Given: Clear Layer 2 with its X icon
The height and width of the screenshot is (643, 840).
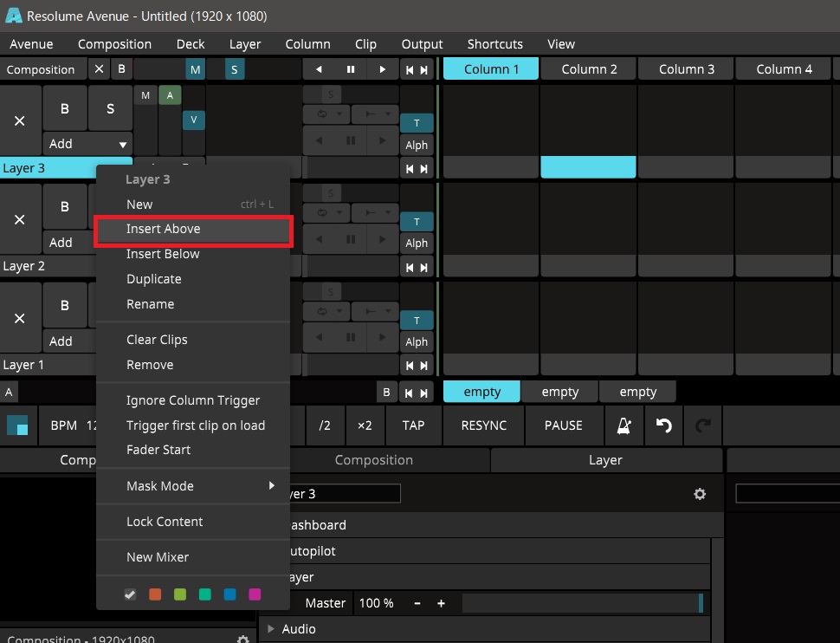Looking at the screenshot, I should coord(20,219).
